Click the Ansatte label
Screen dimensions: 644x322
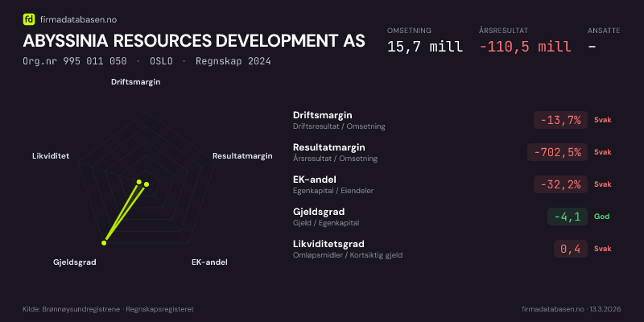(x=604, y=30)
